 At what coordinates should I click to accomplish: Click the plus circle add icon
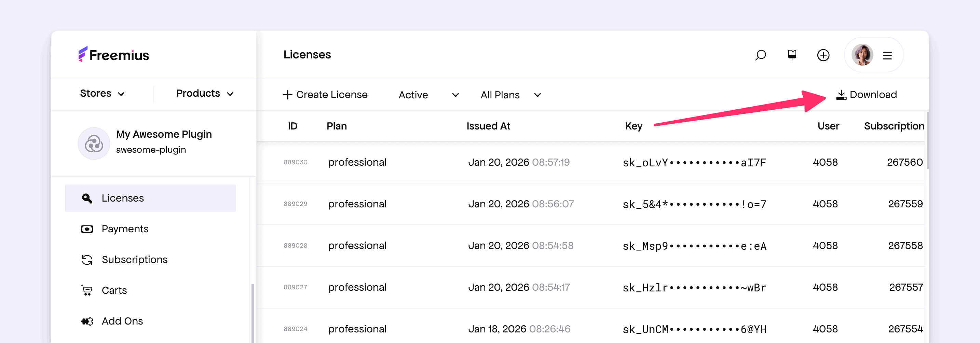[823, 55]
